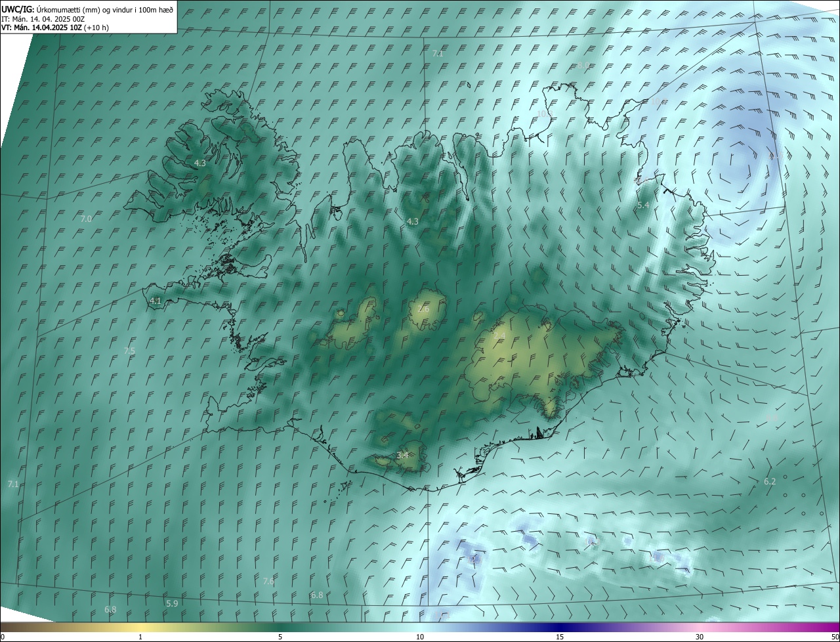Click the 7.0 value west of the Westfjords
This screenshot has height=642, width=840.
pos(86,219)
